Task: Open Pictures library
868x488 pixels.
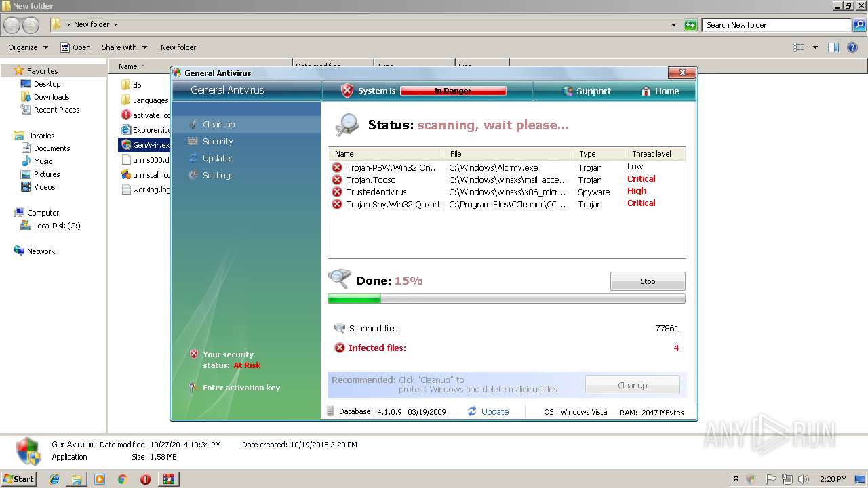Action: click(x=47, y=174)
